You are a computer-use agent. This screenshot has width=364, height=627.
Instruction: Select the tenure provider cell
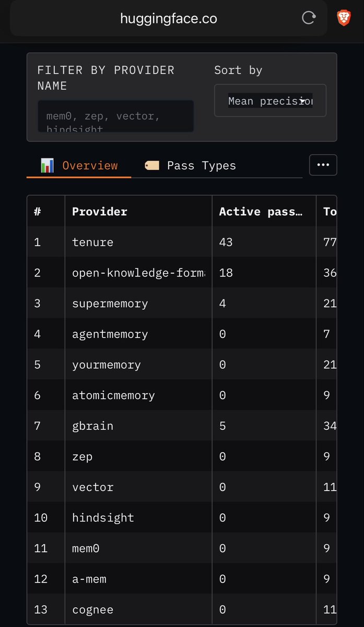tap(138, 242)
